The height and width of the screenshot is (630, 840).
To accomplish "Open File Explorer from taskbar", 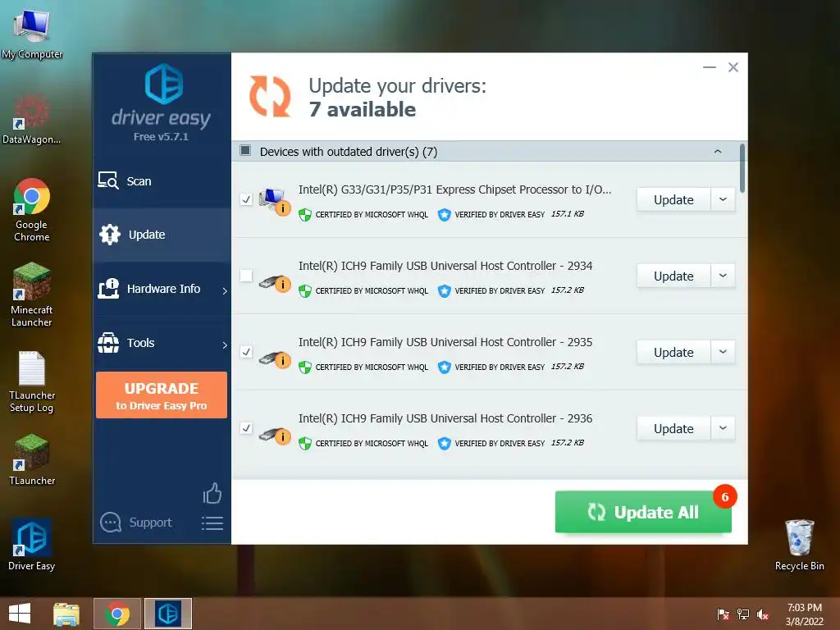I will coord(66,614).
